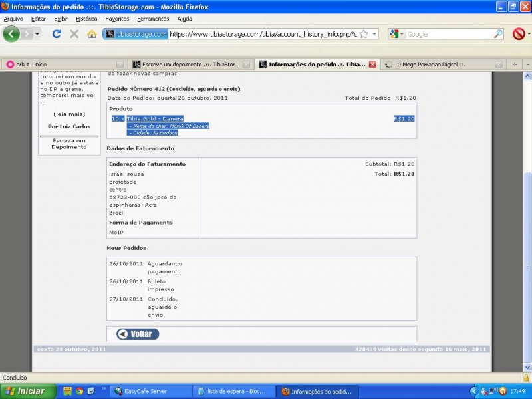This screenshot has height=399, width=532.
Task: Switch to the Mega Porradao Digital tab
Action: pyautogui.click(x=443, y=64)
